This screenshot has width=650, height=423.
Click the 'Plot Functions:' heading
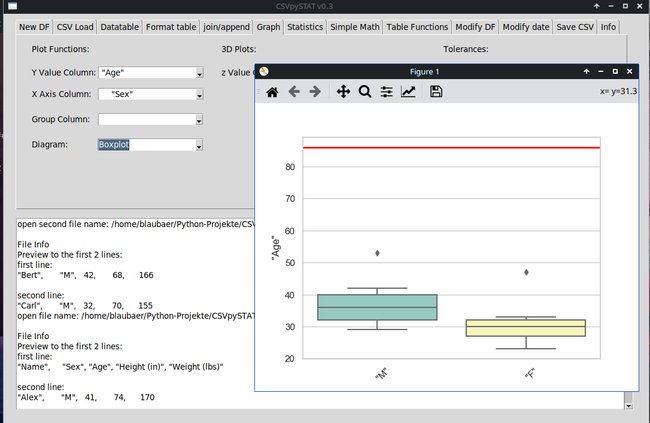point(61,49)
